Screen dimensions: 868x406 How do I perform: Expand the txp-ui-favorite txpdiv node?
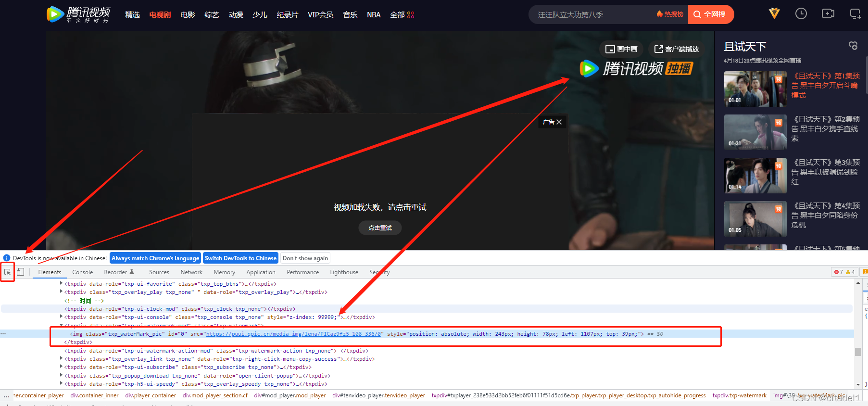coord(61,284)
